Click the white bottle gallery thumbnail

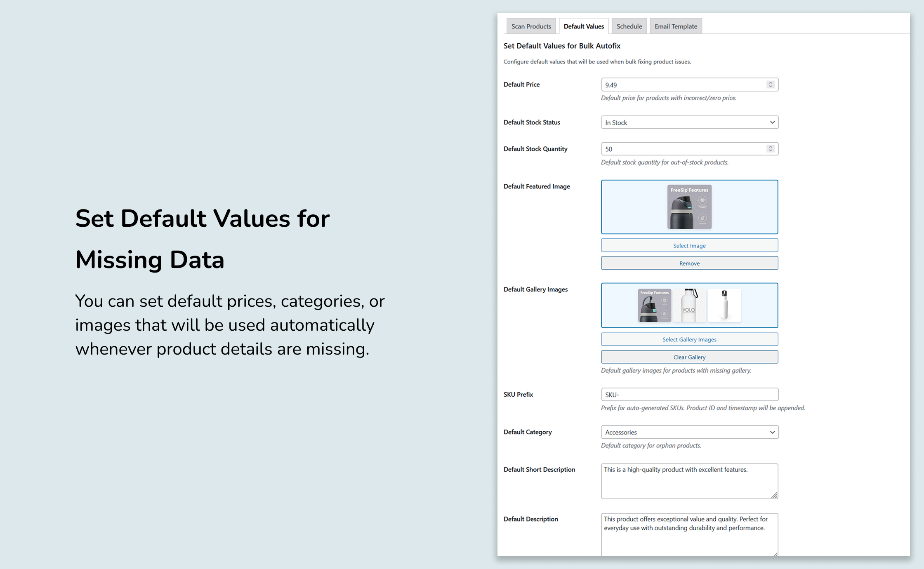[x=724, y=305]
